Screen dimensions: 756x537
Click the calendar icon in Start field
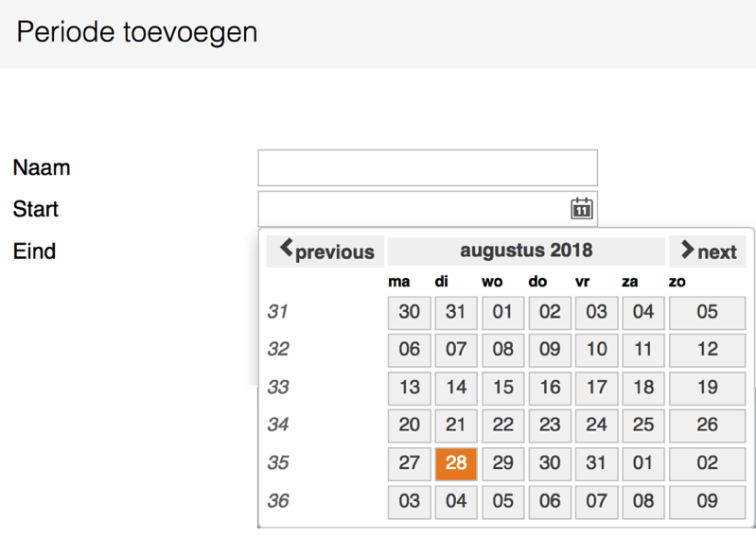pyautogui.click(x=582, y=209)
